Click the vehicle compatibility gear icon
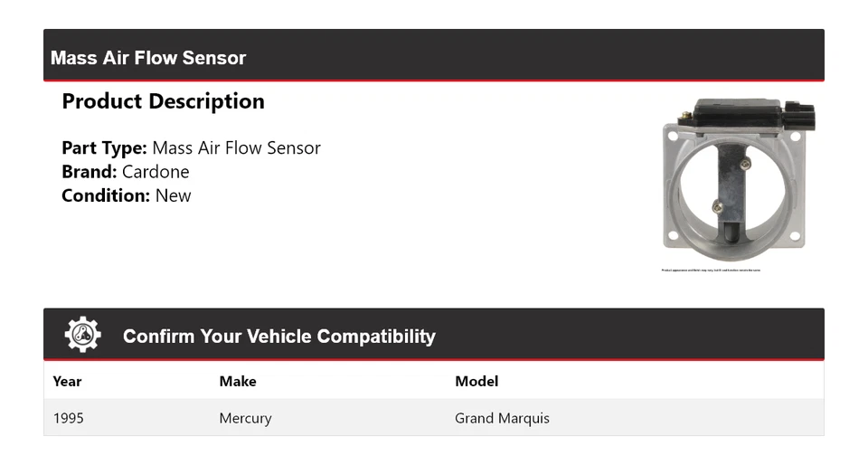This screenshot has height=465, width=868. point(82,335)
